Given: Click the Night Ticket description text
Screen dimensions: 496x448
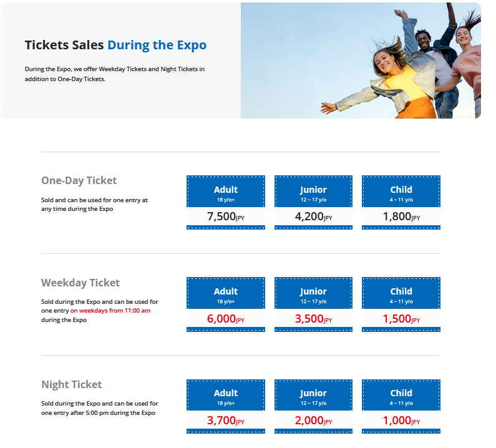Looking at the screenshot, I should point(99,408).
